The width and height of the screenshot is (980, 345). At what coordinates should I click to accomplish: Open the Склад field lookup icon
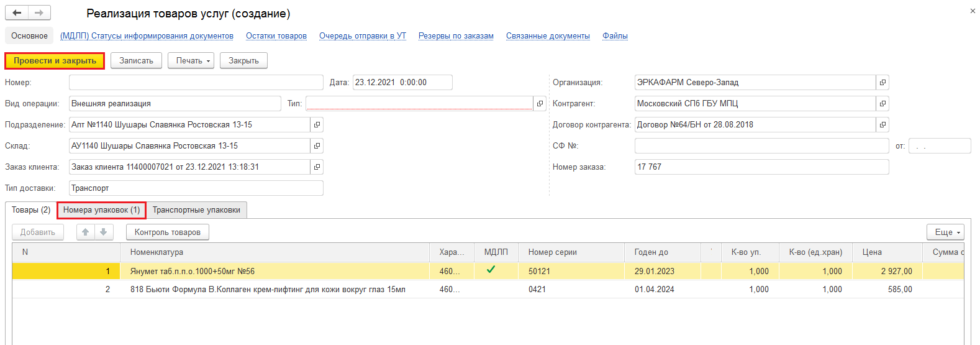317,145
